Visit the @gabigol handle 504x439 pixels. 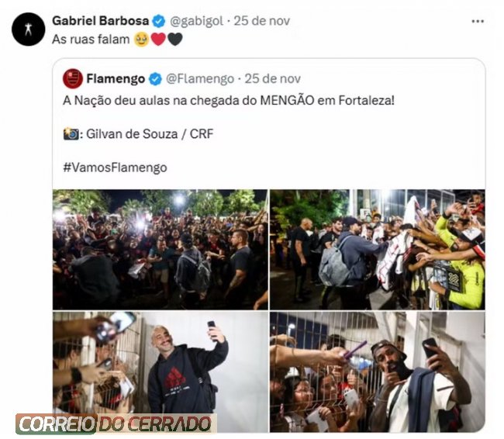coord(196,21)
